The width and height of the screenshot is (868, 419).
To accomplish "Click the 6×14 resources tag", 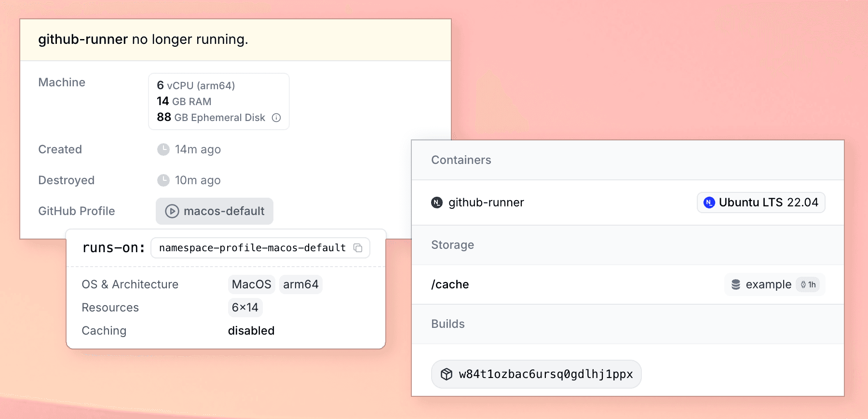I will pos(245,308).
